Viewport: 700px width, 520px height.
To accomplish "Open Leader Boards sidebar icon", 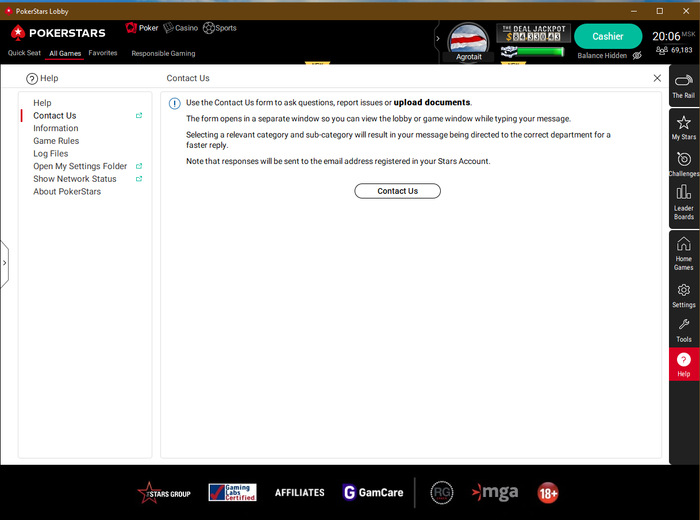I will click(x=683, y=203).
